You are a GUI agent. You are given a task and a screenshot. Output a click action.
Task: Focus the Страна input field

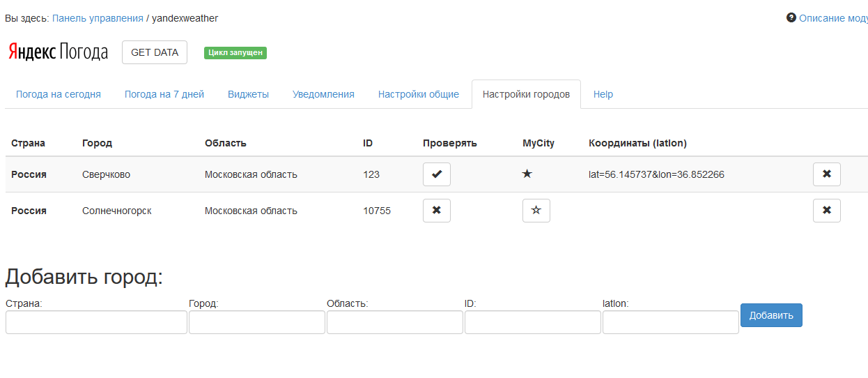pos(96,322)
